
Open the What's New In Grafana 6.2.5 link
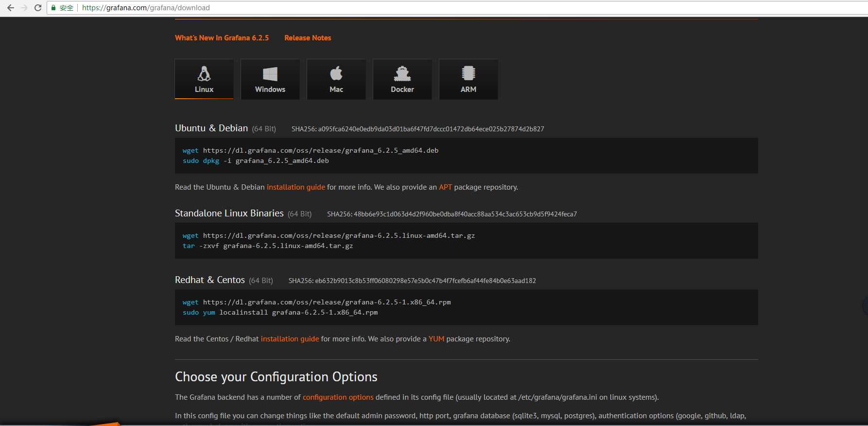click(222, 38)
